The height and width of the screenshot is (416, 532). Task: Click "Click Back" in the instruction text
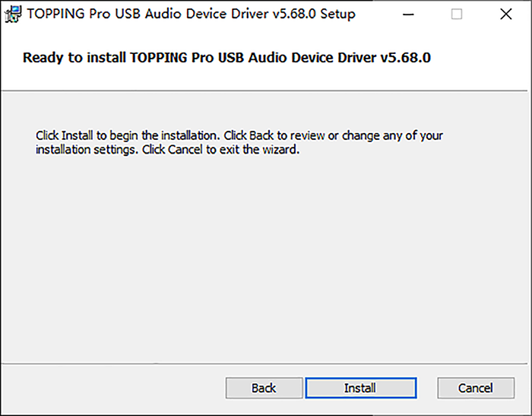pos(249,135)
